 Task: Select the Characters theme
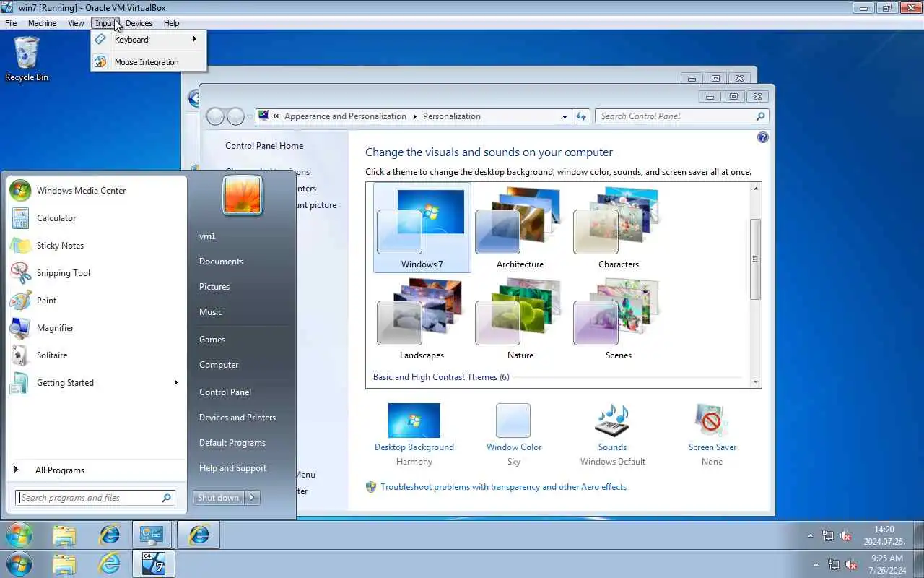coord(618,228)
